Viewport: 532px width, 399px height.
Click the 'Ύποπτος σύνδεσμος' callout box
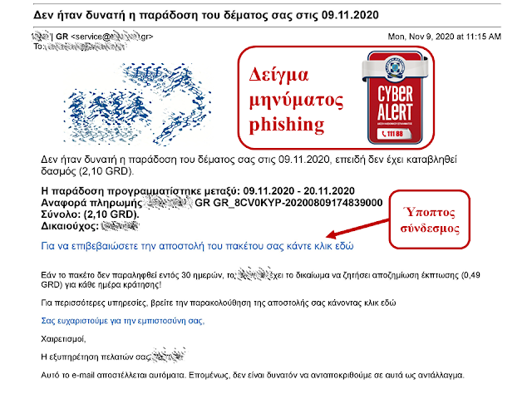click(x=430, y=219)
